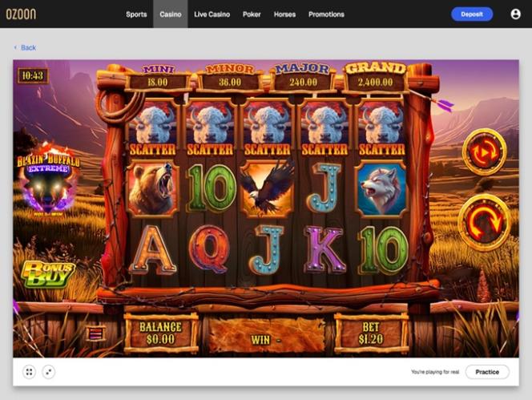The height and width of the screenshot is (400, 532).
Task: Switch to Practice mode
Action: pos(487,372)
